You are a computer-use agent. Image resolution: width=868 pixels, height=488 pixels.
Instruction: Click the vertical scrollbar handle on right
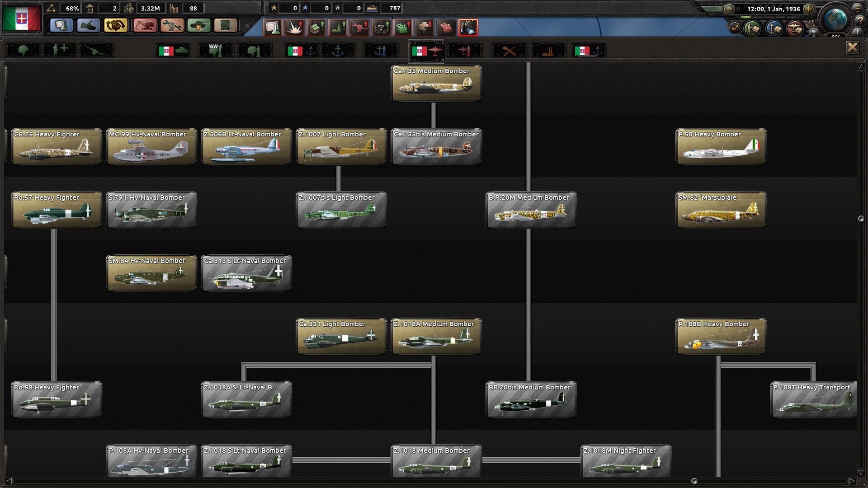pyautogui.click(x=861, y=219)
